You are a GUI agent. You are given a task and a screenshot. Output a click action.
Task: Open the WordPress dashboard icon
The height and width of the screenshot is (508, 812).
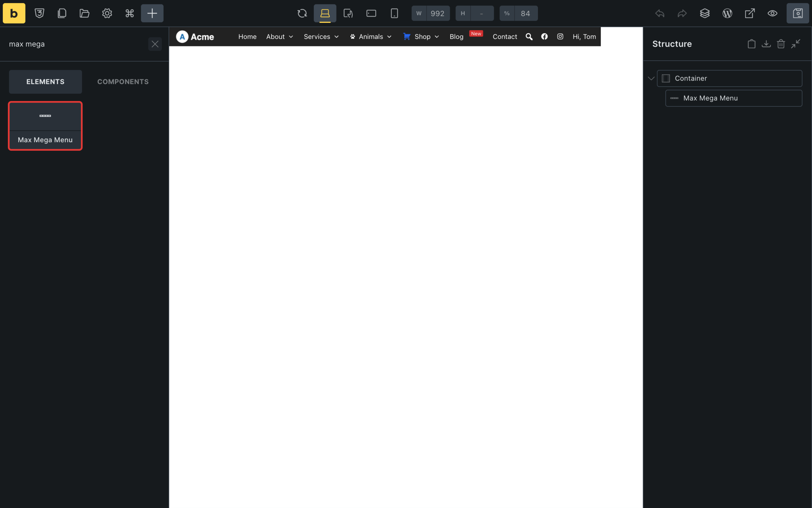pyautogui.click(x=727, y=13)
